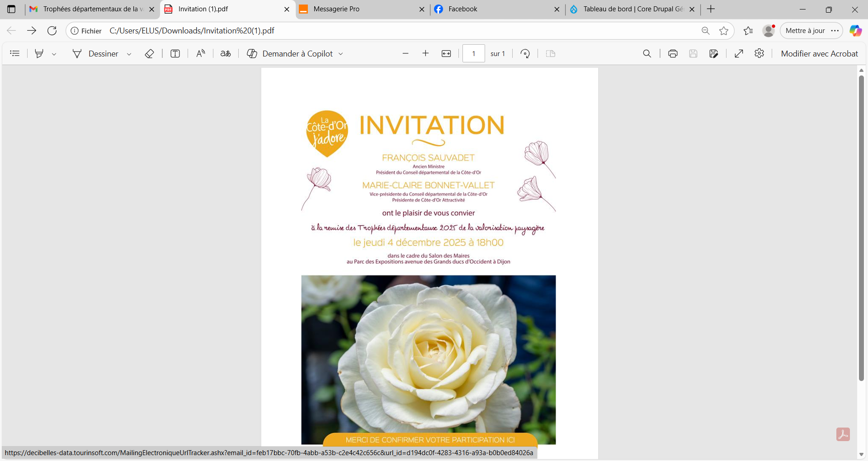Switch to two-page view

point(551,53)
